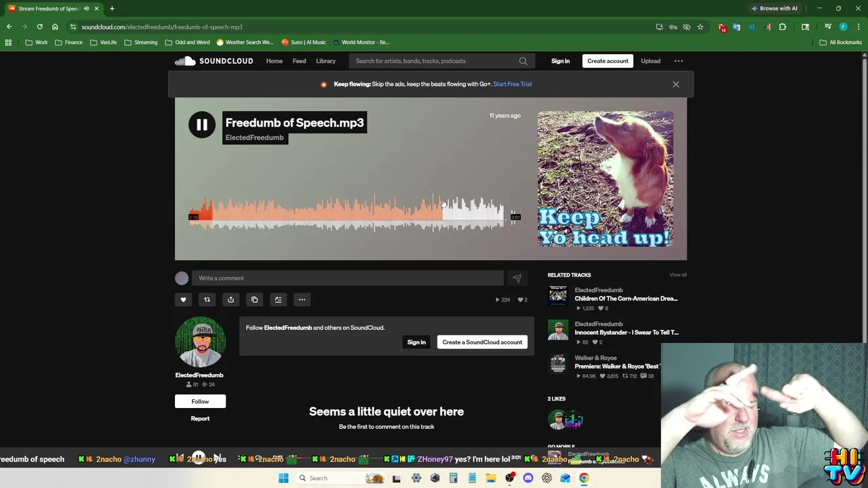The width and height of the screenshot is (868, 488).
Task: Open Discord from the taskbar
Action: (x=528, y=478)
